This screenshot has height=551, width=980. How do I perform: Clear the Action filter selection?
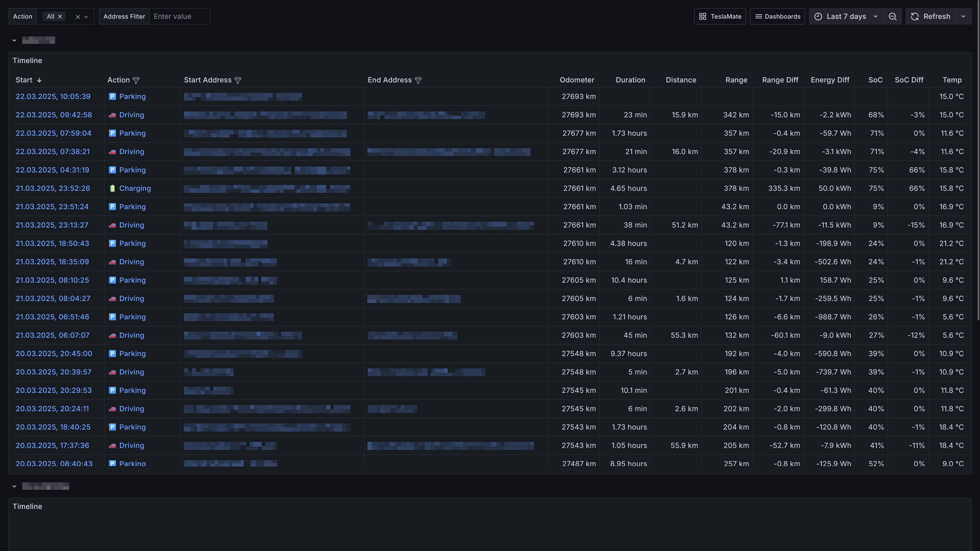pos(78,17)
